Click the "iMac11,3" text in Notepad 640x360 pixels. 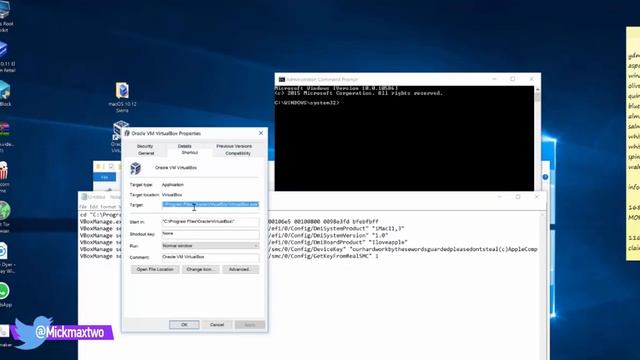tap(388, 229)
